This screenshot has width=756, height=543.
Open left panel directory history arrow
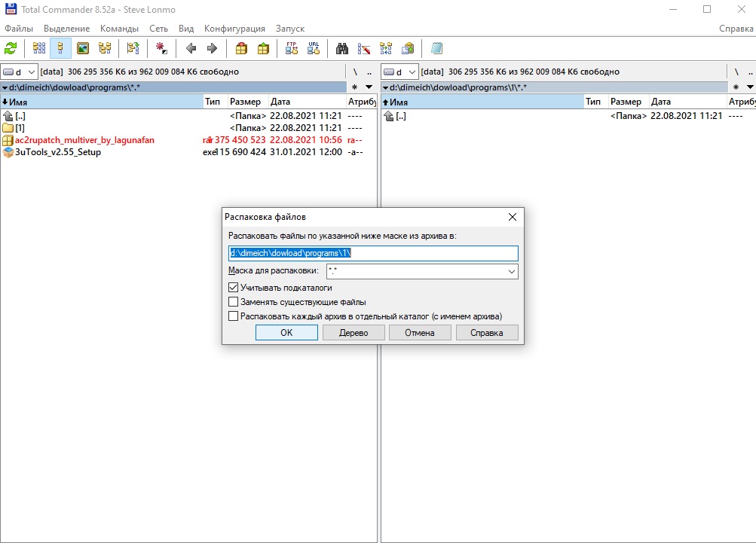pos(369,87)
